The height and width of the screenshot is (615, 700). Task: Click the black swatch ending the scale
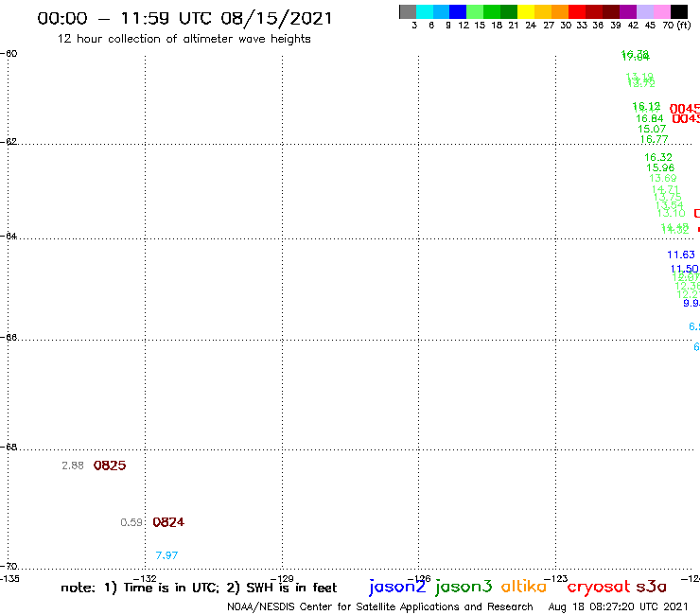click(x=679, y=11)
